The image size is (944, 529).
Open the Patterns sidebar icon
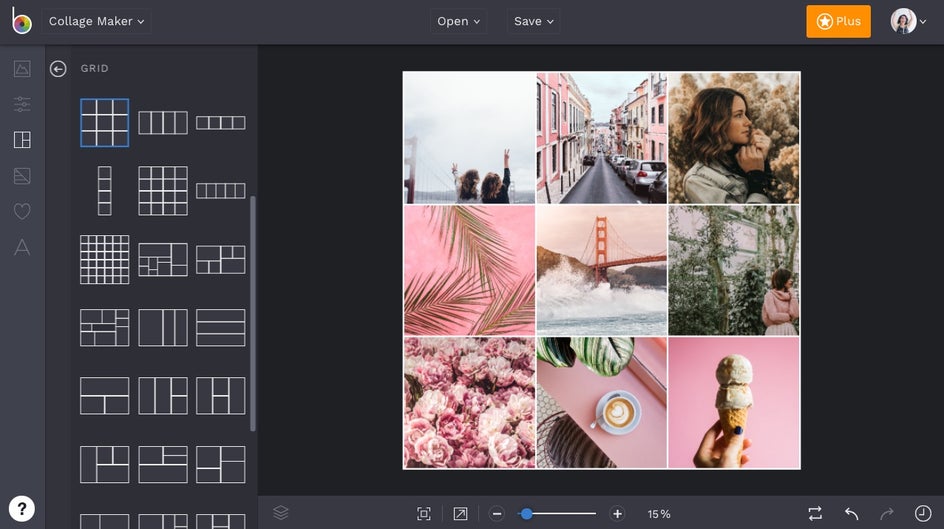[x=22, y=176]
